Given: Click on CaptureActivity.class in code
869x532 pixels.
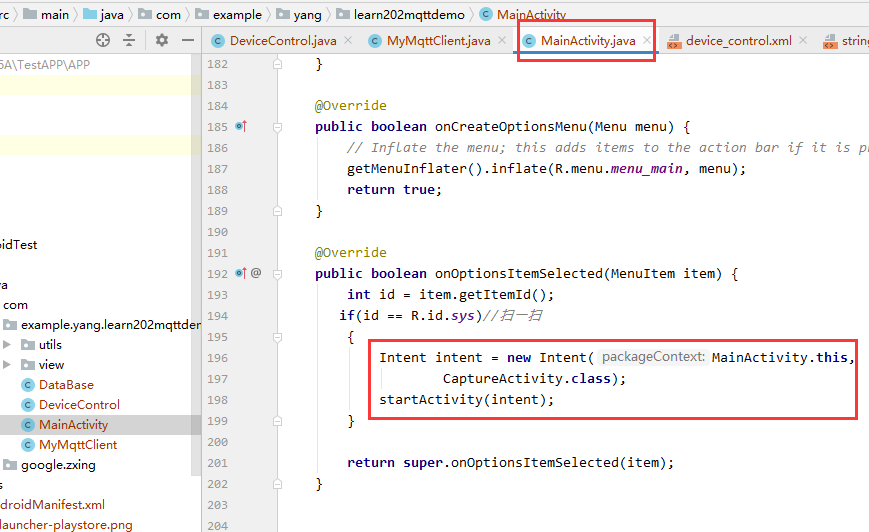Looking at the screenshot, I should tap(526, 378).
